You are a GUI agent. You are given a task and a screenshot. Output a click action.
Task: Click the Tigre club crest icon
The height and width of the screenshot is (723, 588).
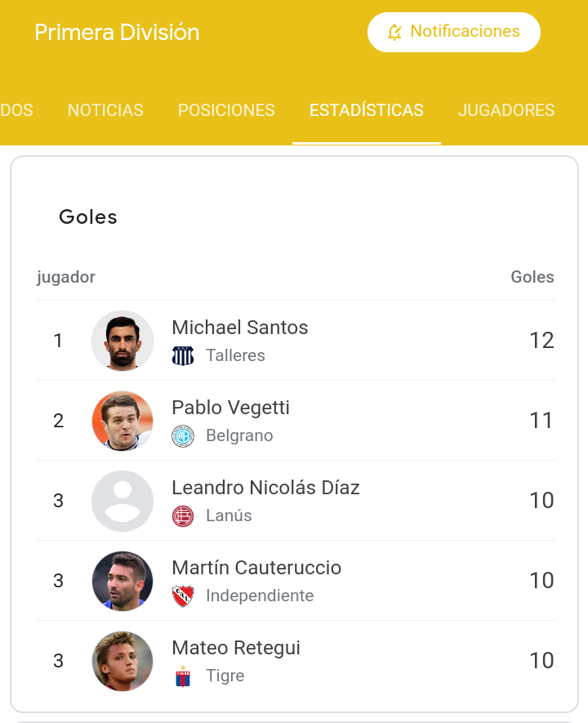(x=183, y=676)
